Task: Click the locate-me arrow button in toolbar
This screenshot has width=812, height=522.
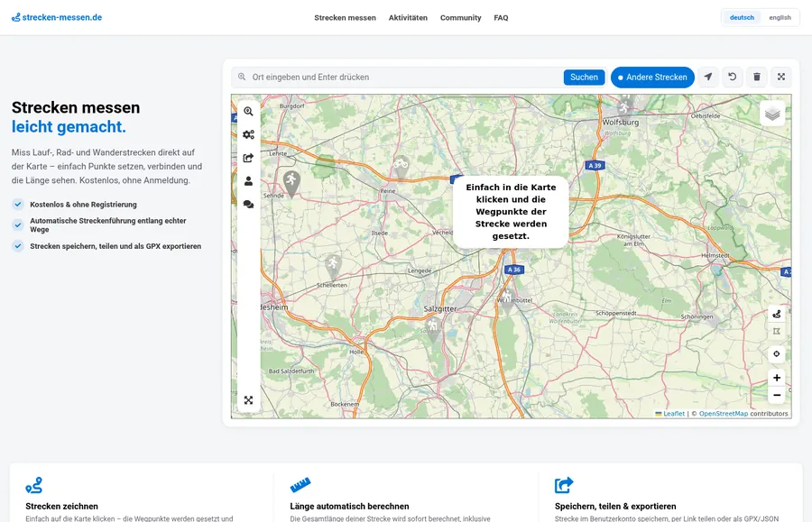Action: [708, 78]
